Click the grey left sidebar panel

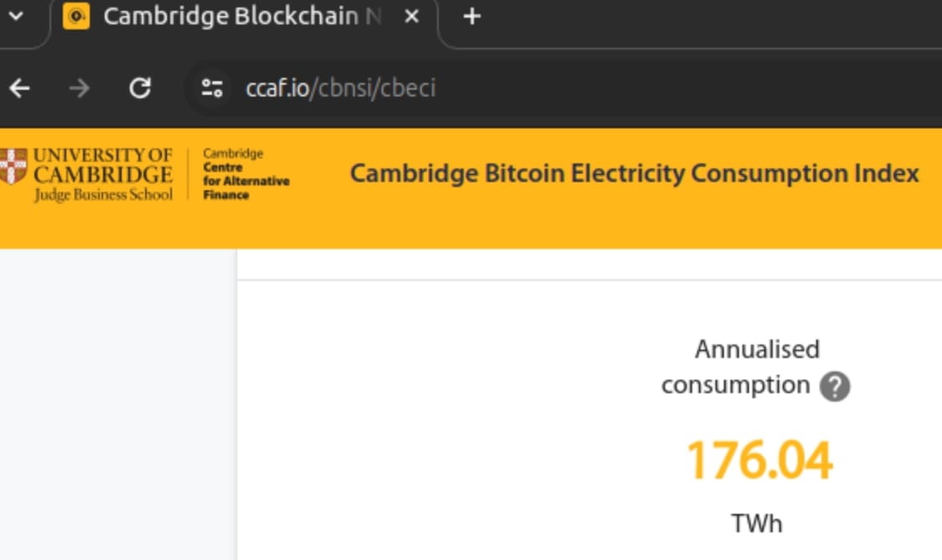[x=118, y=405]
